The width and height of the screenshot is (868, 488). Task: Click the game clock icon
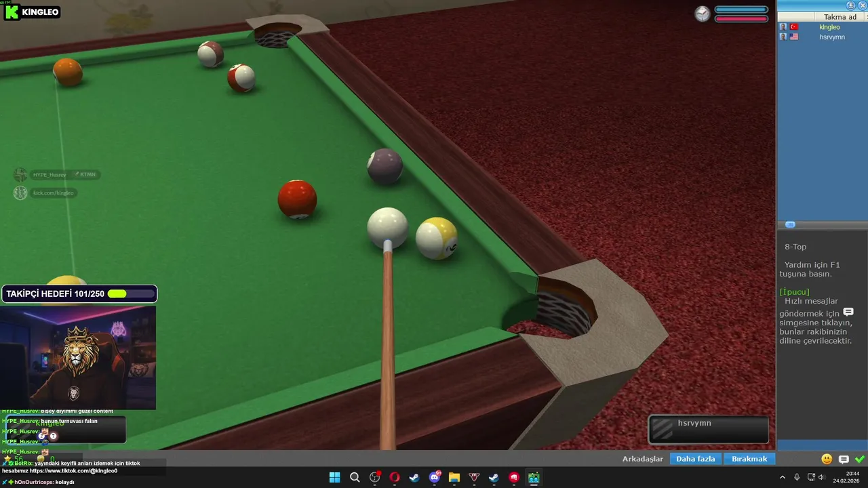(x=703, y=14)
